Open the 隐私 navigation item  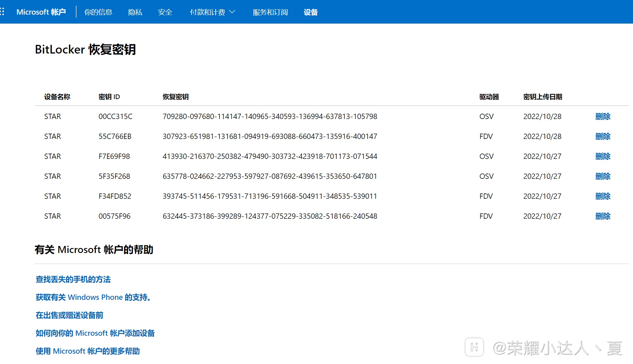(135, 12)
